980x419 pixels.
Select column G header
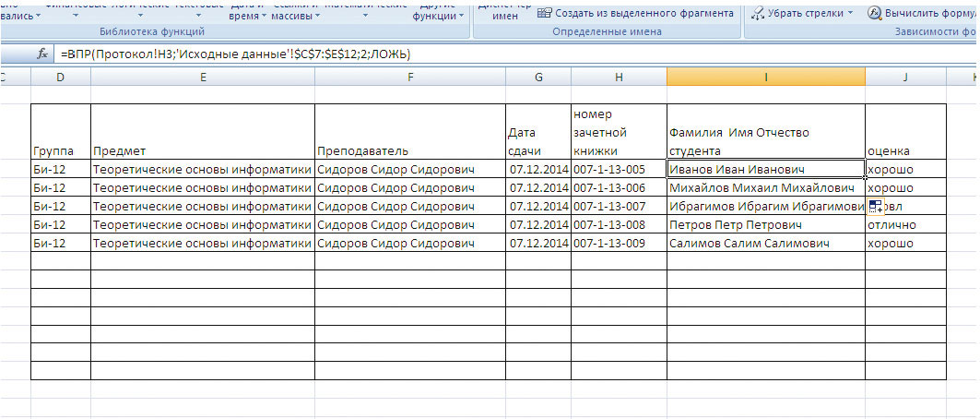point(538,77)
